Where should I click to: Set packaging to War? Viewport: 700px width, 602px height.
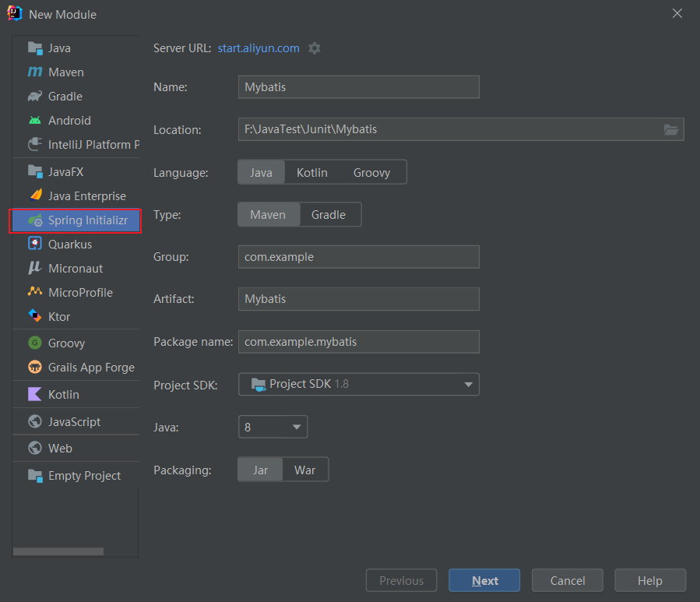point(304,470)
